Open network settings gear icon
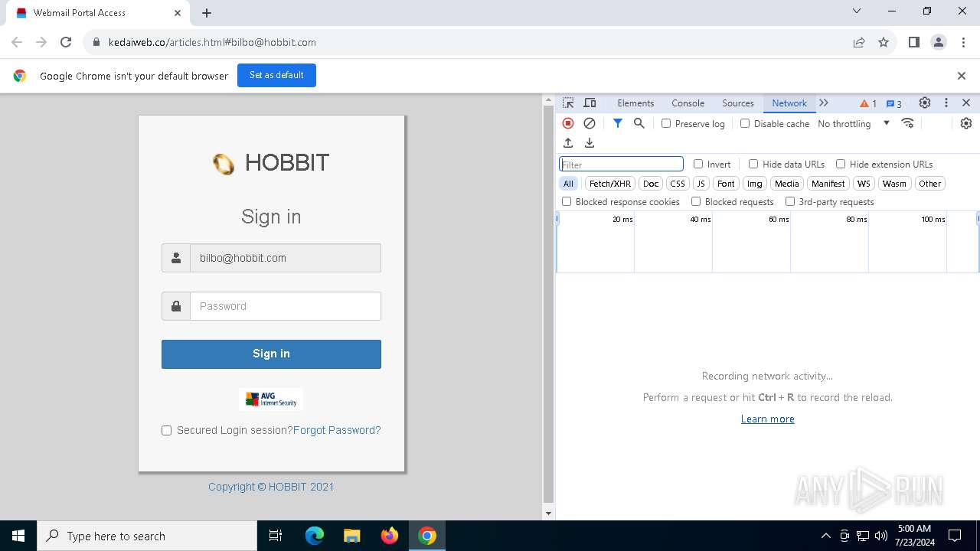 click(x=966, y=123)
